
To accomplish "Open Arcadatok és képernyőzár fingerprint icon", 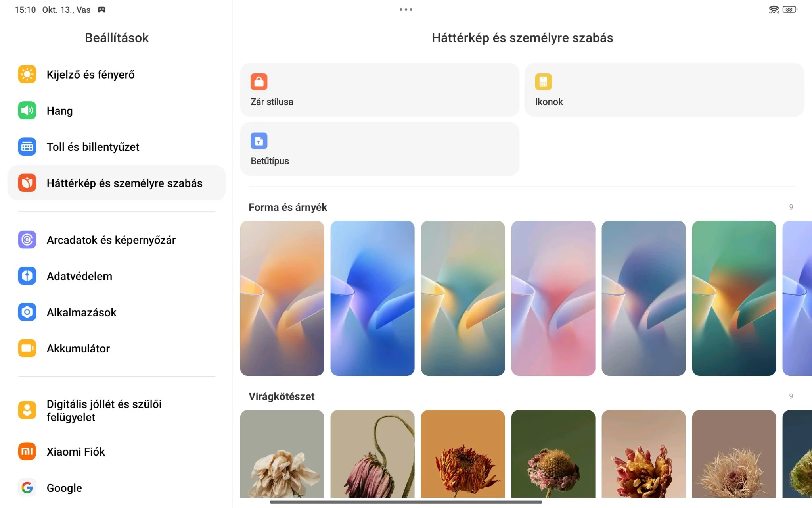I will coord(27,240).
